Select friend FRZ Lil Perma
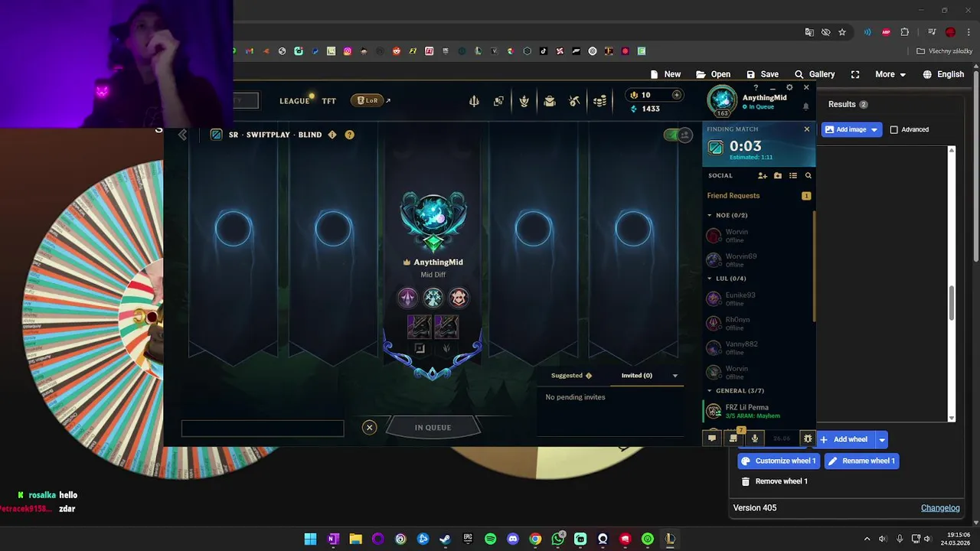The image size is (980, 551). point(759,412)
